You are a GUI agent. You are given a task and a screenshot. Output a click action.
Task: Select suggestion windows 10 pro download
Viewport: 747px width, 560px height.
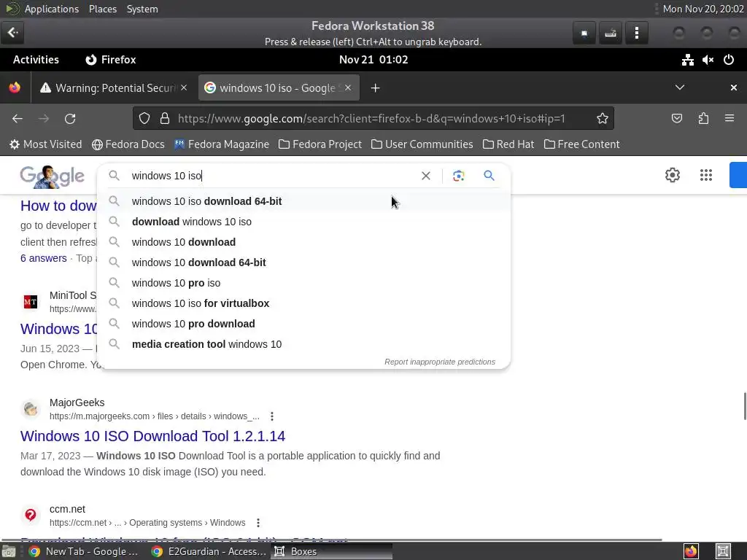point(304,324)
